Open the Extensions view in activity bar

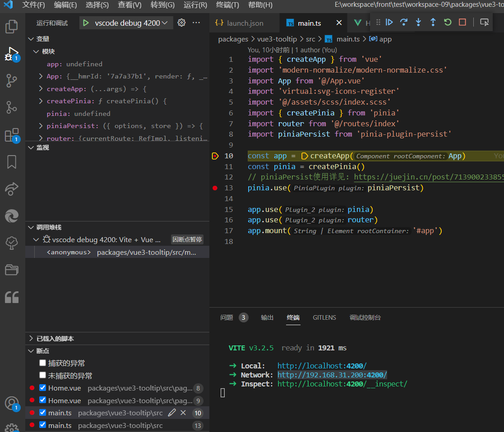click(x=11, y=135)
